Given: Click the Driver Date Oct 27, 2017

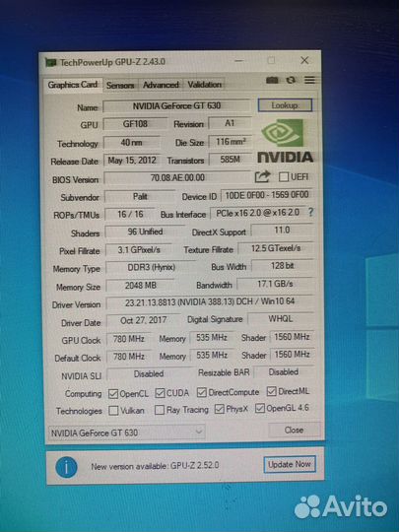Looking at the screenshot, I should click(x=143, y=320).
